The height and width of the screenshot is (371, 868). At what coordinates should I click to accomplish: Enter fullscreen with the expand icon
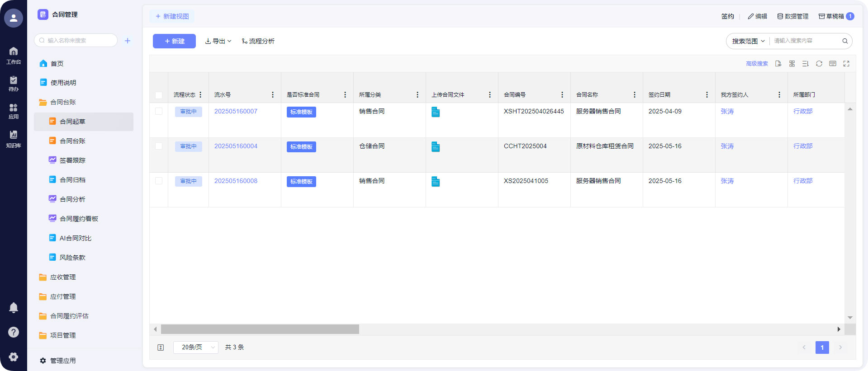click(x=846, y=64)
